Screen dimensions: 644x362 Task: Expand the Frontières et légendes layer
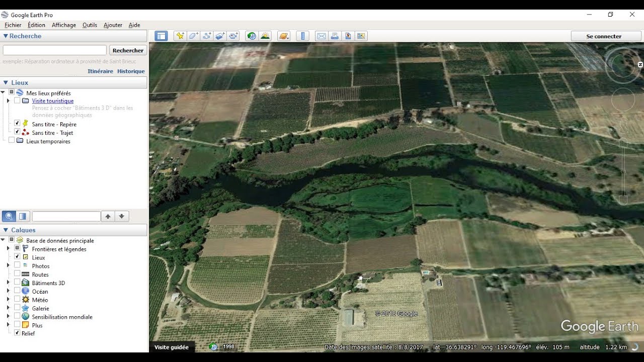click(8, 249)
